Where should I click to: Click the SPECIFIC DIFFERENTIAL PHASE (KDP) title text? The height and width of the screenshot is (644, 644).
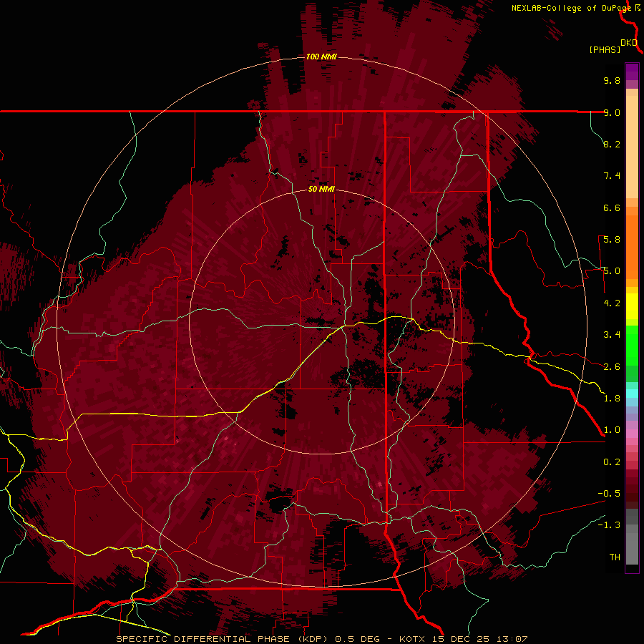(x=223, y=639)
